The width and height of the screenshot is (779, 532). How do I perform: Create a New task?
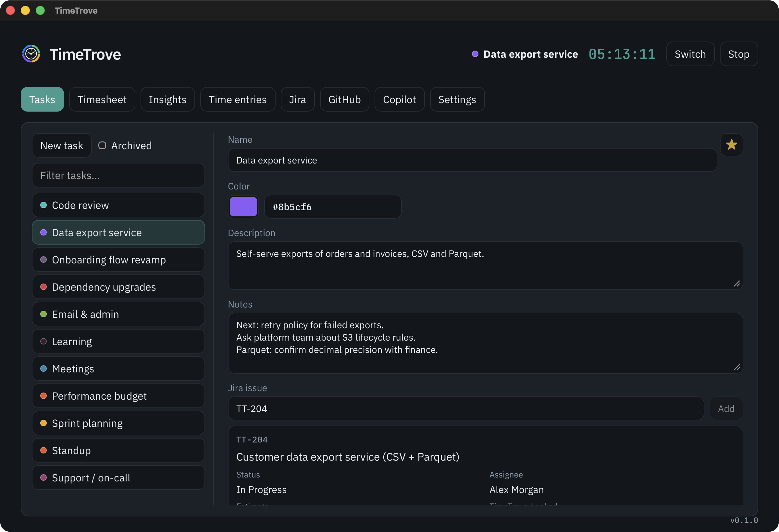pyautogui.click(x=62, y=145)
